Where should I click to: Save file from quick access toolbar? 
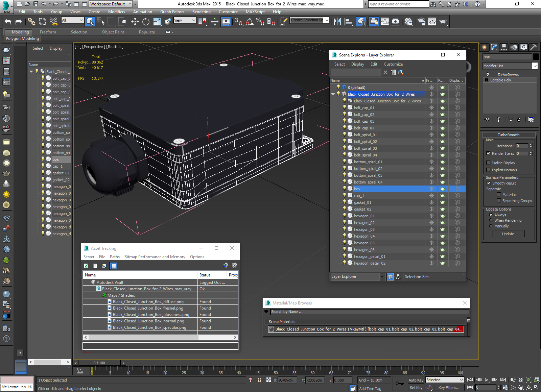(x=36, y=4)
